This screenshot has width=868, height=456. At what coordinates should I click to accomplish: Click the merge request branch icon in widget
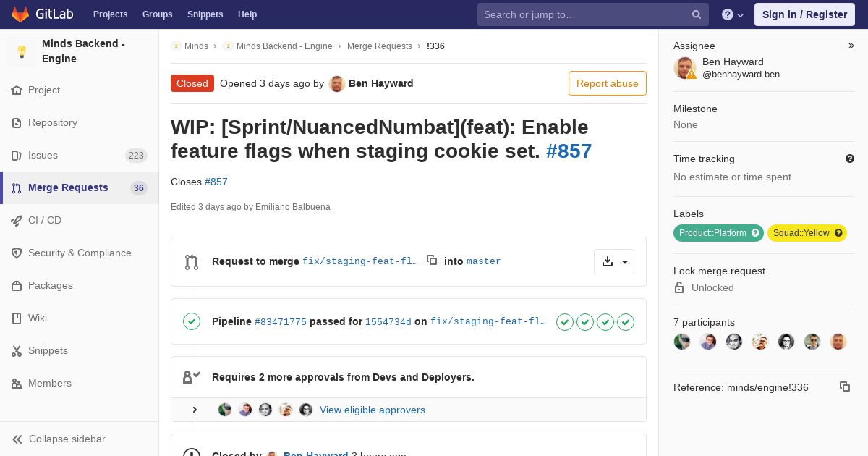pyautogui.click(x=192, y=262)
